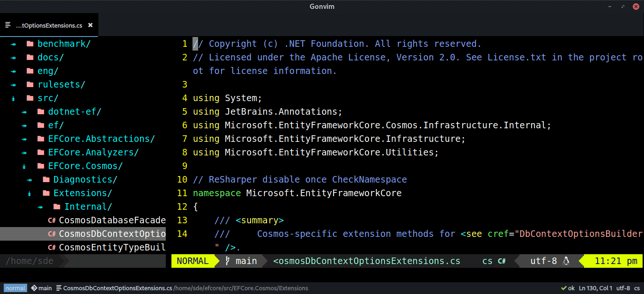Expand the benchmark/ folder arrow
Screen dimensions: 644x294
pyautogui.click(x=14, y=44)
